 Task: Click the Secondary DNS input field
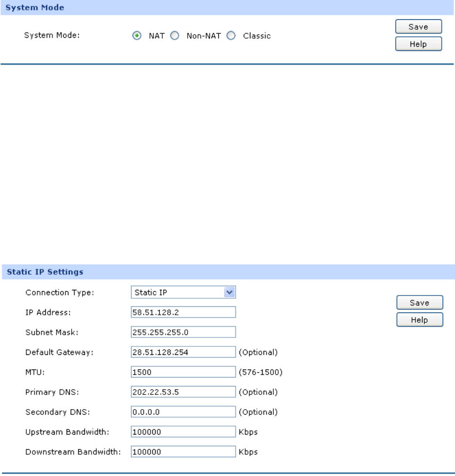(183, 412)
